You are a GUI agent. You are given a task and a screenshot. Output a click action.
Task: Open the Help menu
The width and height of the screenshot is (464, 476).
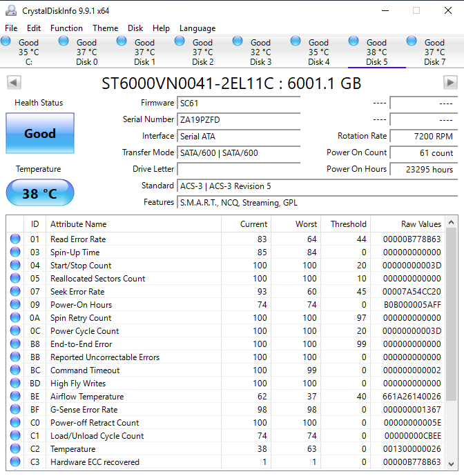(x=161, y=28)
